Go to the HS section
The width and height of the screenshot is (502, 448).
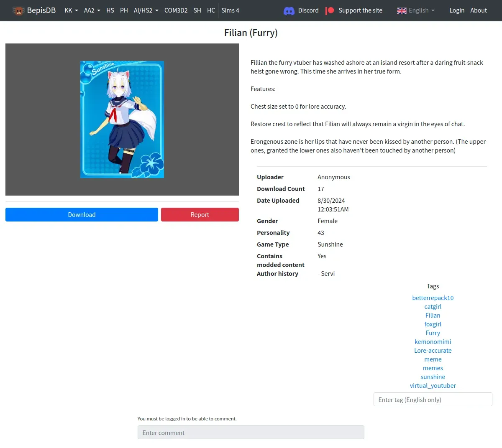pos(110,10)
